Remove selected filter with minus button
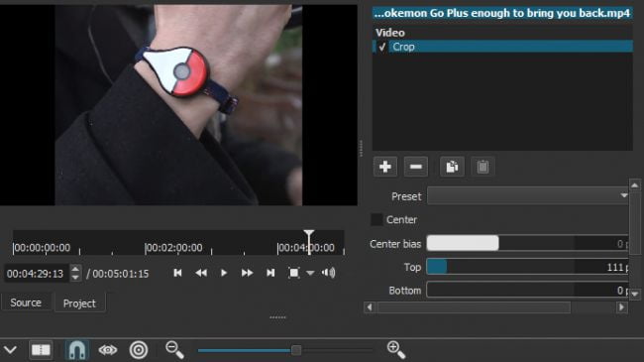Viewport: 644px width, 362px height. pyautogui.click(x=416, y=167)
